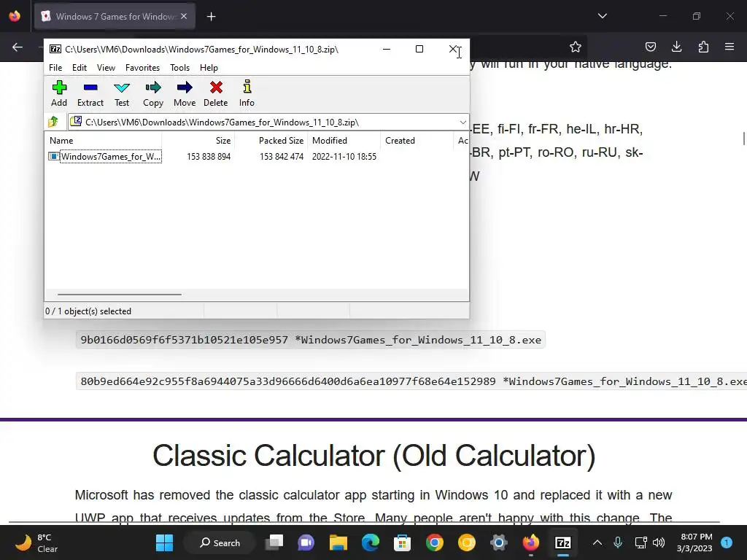Click the red Delete icon
This screenshot has height=560, width=747.
(x=216, y=93)
